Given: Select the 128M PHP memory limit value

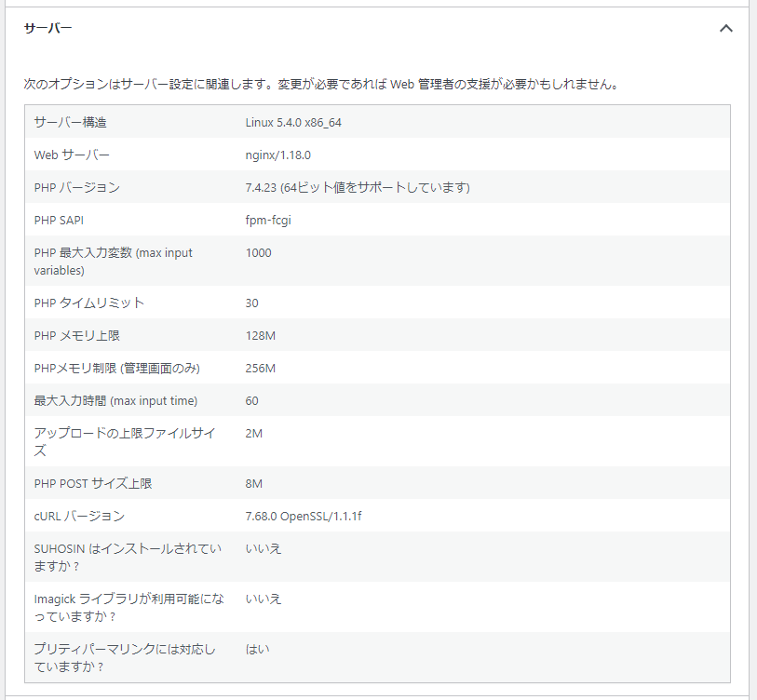Looking at the screenshot, I should click(x=261, y=335).
